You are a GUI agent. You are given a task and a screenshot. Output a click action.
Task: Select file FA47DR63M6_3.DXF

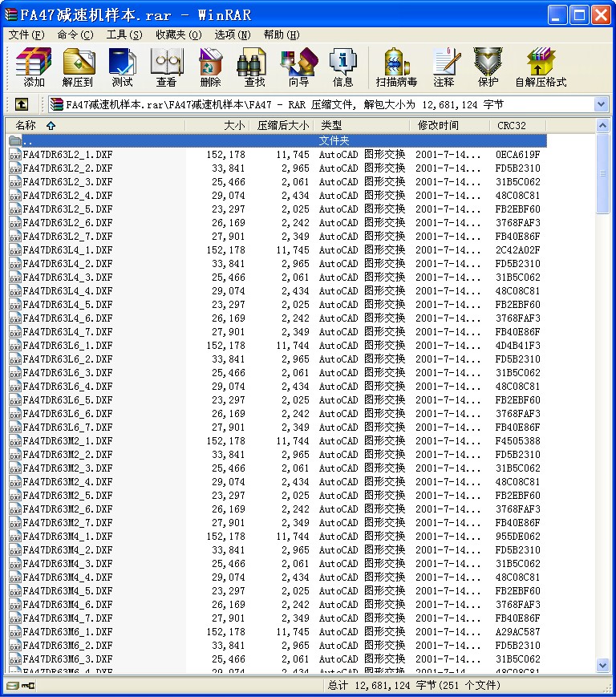tap(67, 659)
